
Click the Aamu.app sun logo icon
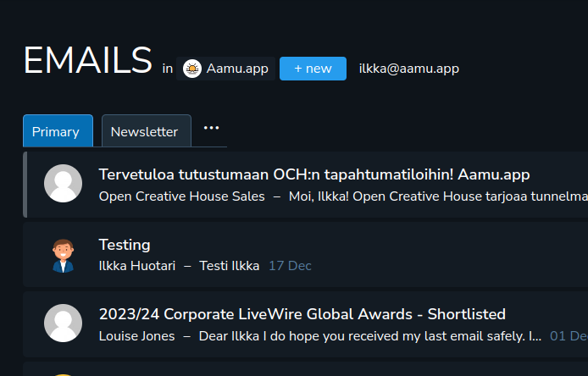tap(192, 69)
